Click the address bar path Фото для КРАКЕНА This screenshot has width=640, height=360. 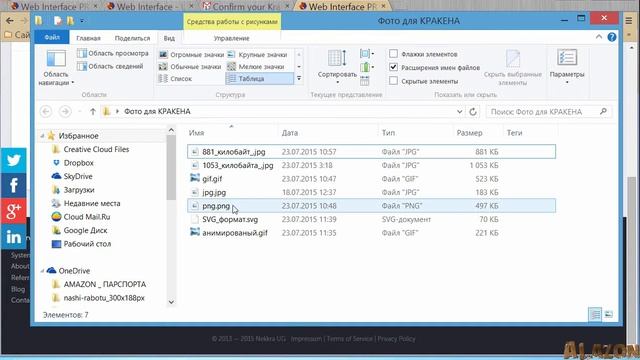coord(157,111)
